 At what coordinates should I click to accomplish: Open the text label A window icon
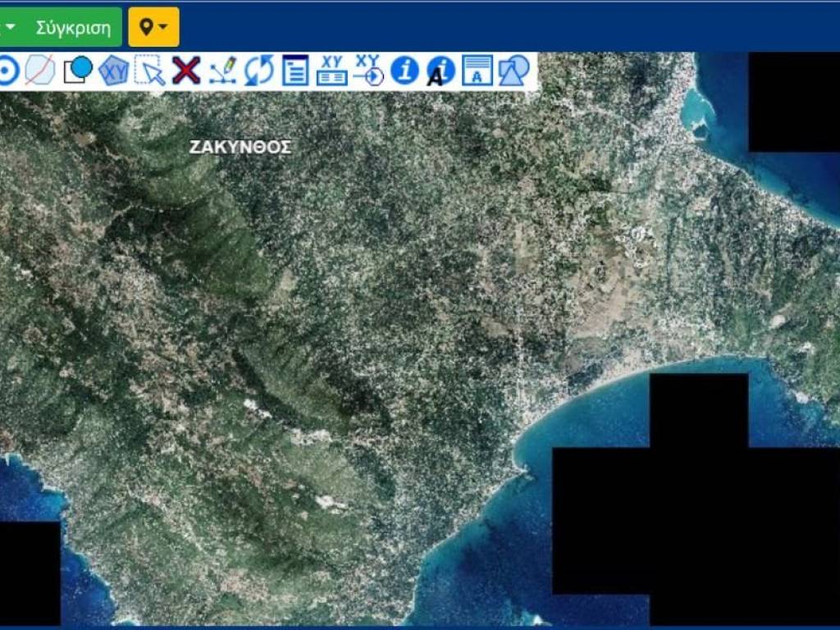point(477,71)
